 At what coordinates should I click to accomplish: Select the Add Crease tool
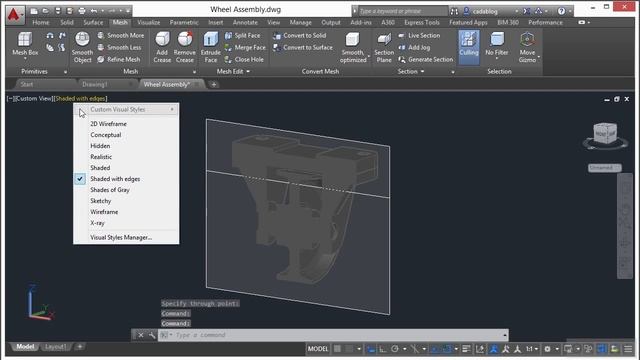point(162,47)
